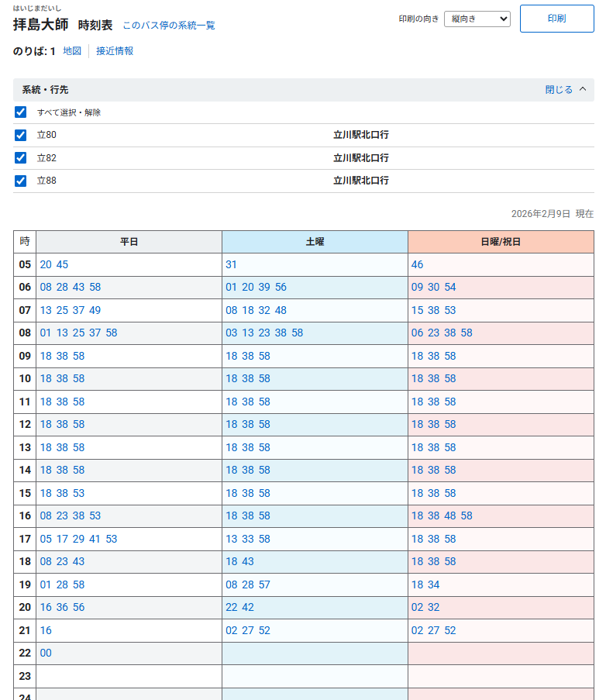
Task: Click Sunday 05:46 departure time
Action: pos(417,264)
